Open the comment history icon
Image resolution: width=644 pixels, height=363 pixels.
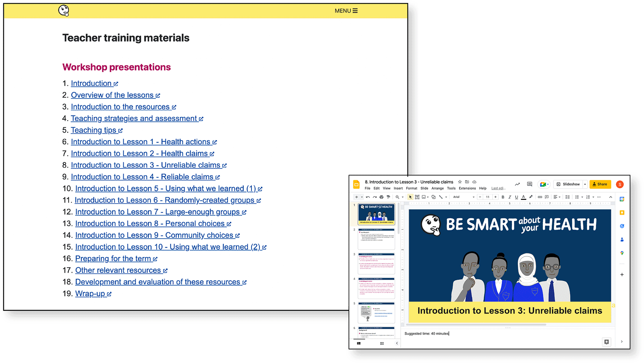(x=529, y=184)
